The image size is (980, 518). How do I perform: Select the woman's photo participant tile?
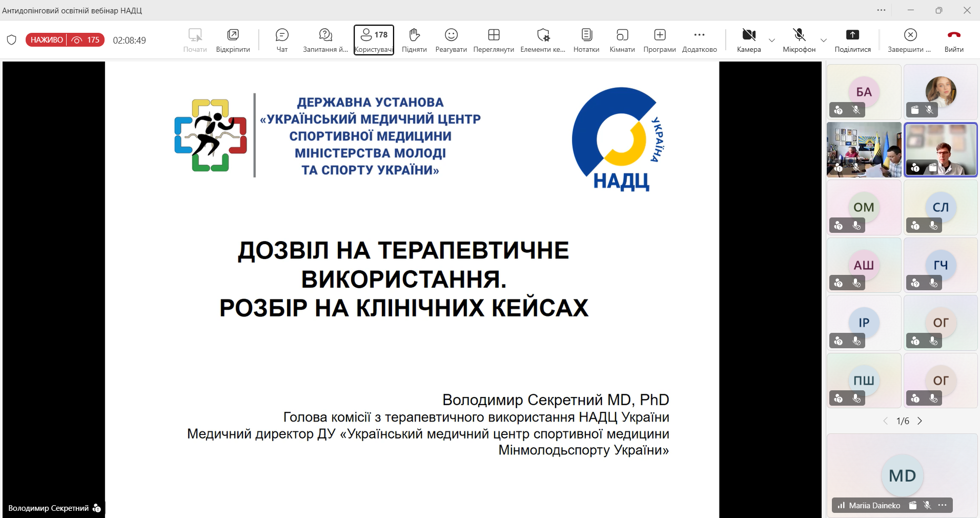click(941, 92)
